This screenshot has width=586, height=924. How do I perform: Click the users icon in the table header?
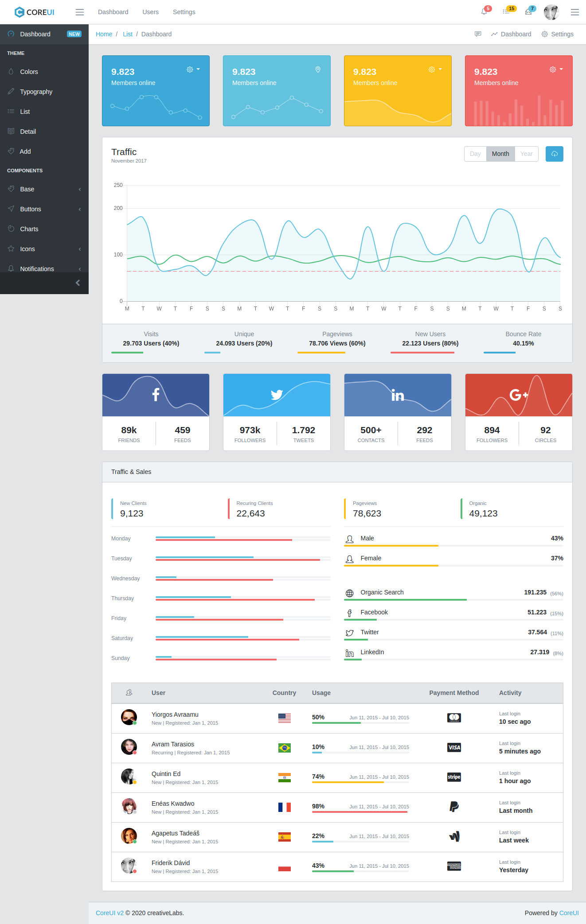tap(129, 692)
